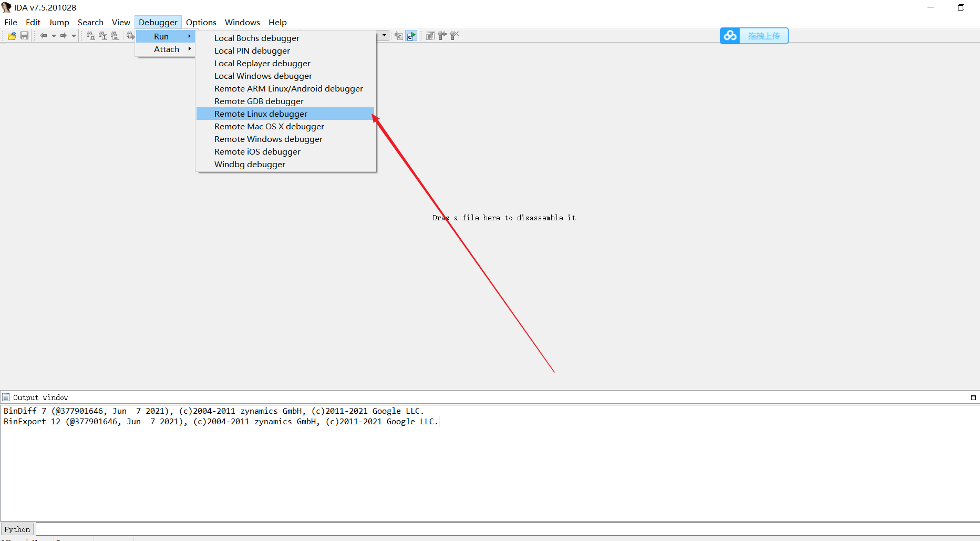Open the Options menu
The width and height of the screenshot is (980, 541).
coord(201,22)
